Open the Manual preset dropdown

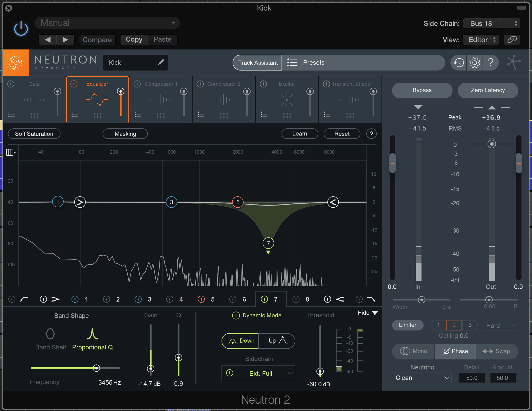point(107,23)
